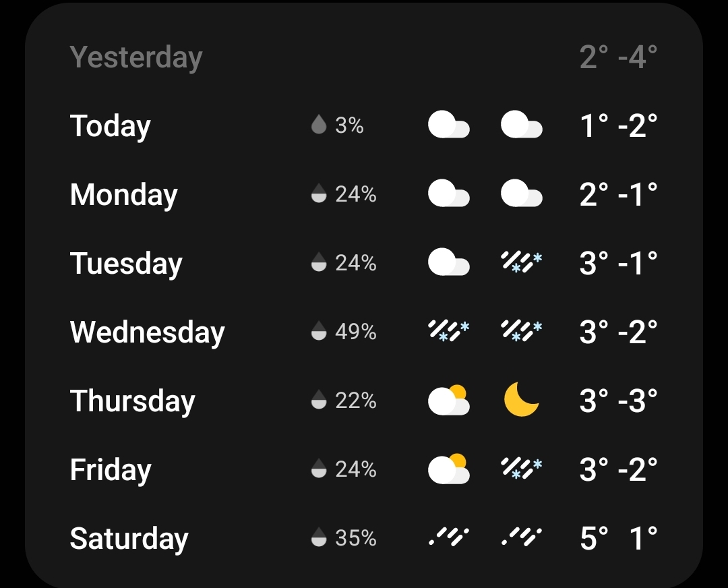This screenshot has width=728, height=588.
Task: Click Saturday's 5° 1° temperature range
Action: 618,538
